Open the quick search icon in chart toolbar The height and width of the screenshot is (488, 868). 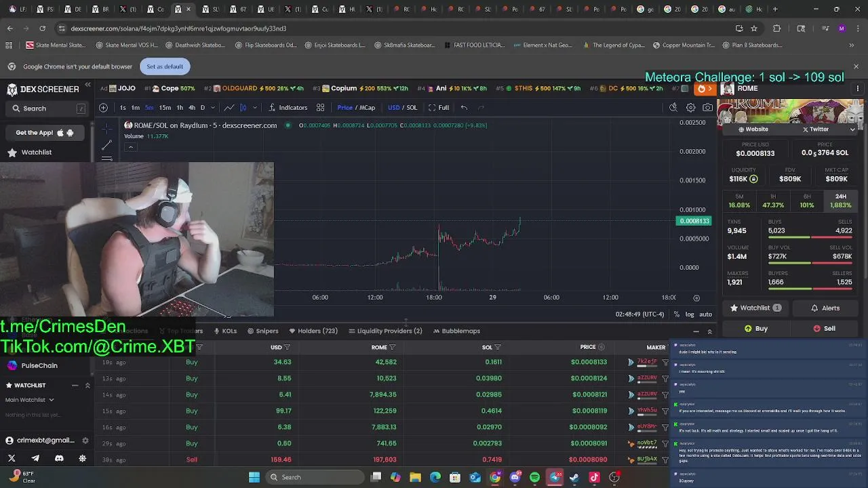click(x=673, y=107)
